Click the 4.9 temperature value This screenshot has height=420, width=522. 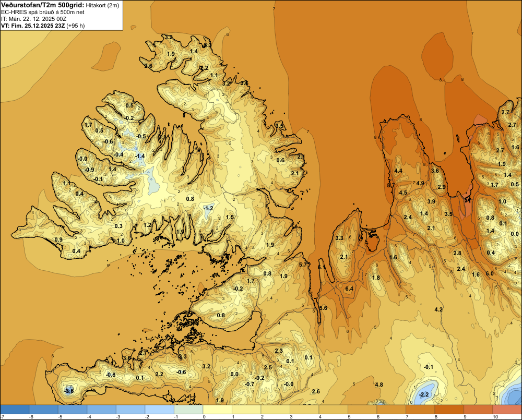[x=420, y=183]
